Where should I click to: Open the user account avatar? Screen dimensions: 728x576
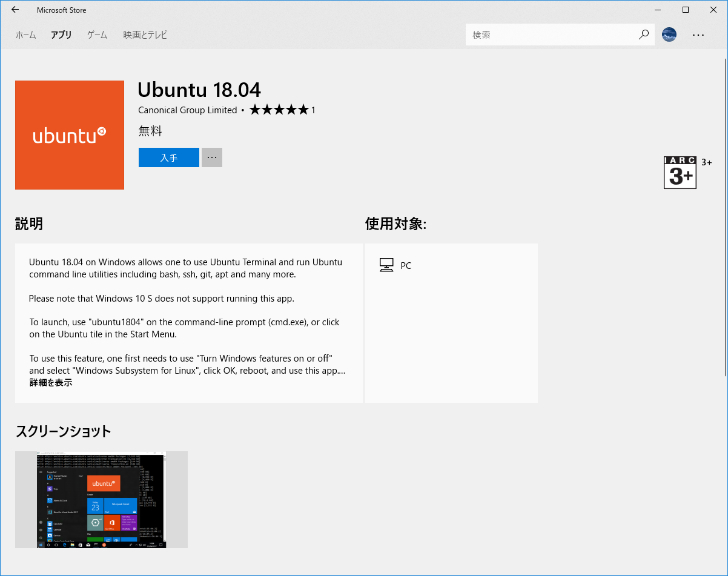click(669, 35)
